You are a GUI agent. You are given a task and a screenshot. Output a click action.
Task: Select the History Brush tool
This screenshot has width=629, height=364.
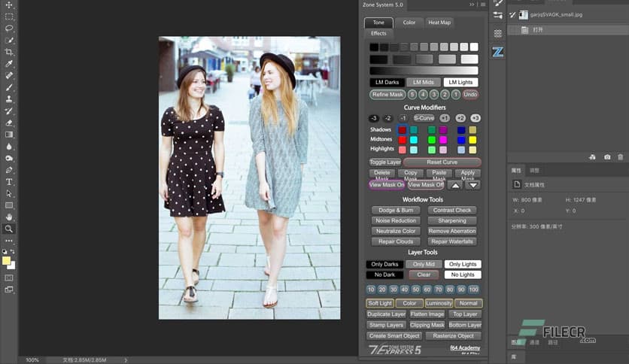pyautogui.click(x=9, y=111)
